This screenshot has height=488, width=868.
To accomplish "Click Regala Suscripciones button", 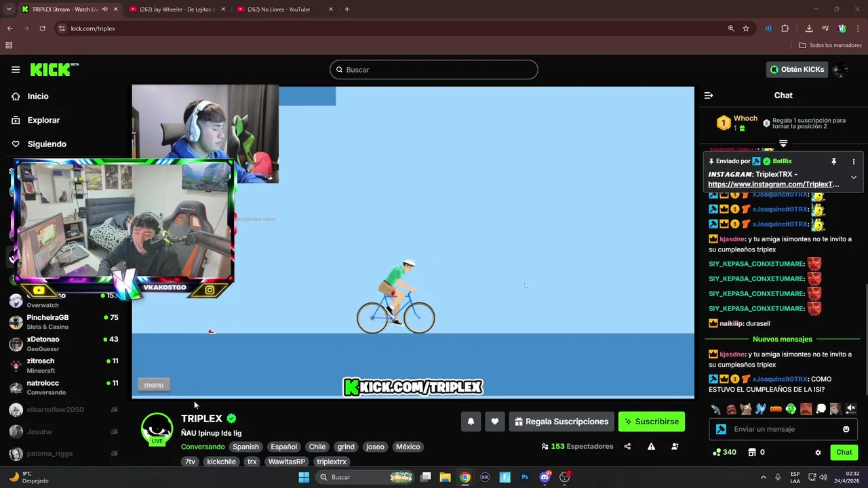I will click(561, 422).
